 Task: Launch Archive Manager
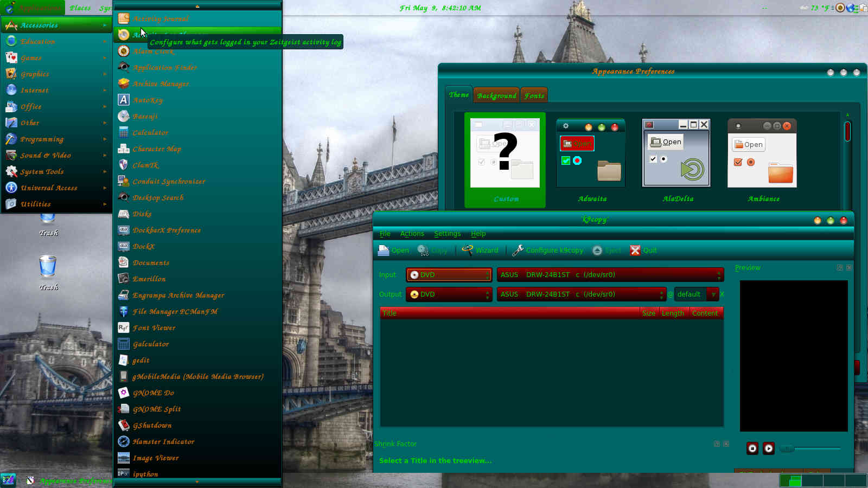(197, 84)
